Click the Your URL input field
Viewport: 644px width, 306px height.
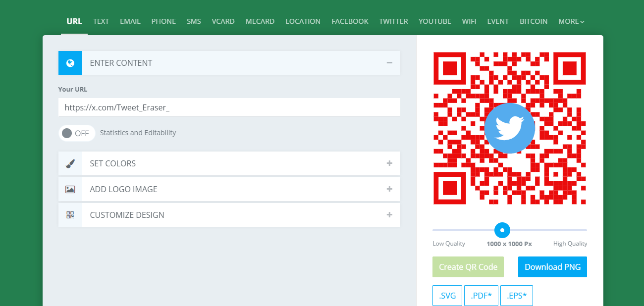click(x=229, y=107)
